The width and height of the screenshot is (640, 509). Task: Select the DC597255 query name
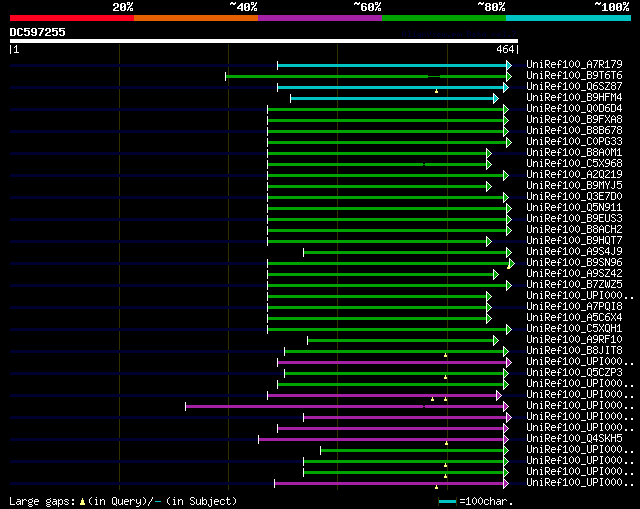[x=37, y=32]
